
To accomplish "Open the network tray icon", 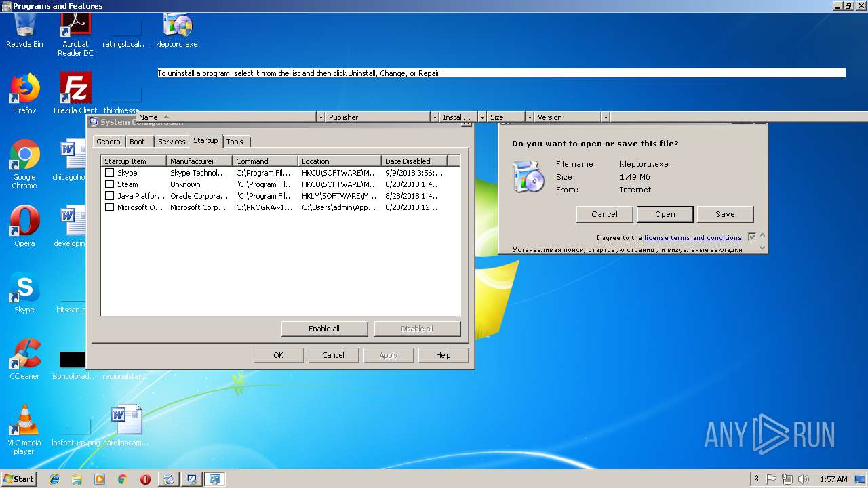I will [787, 479].
